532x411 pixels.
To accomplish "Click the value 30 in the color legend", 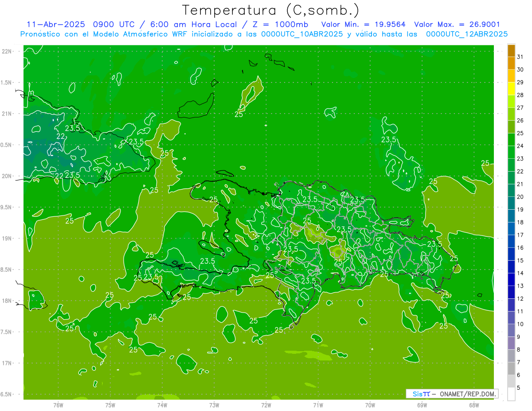I will point(520,70).
